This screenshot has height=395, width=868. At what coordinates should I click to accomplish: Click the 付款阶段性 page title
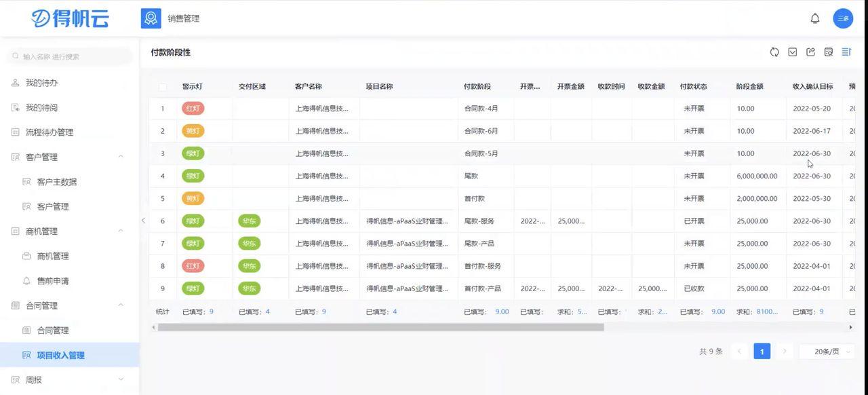pos(170,52)
